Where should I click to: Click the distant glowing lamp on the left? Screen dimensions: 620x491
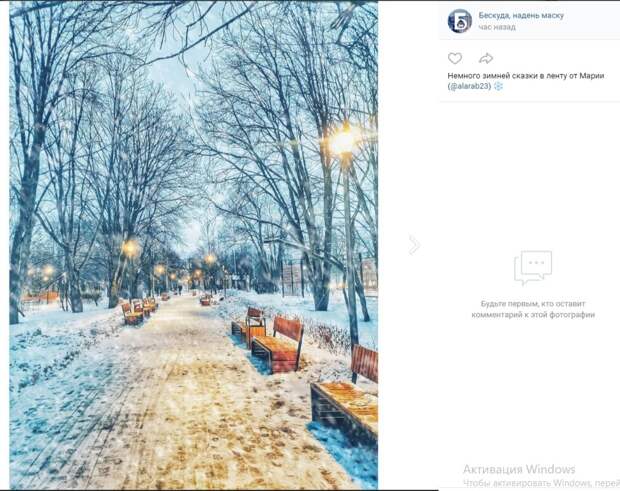(x=130, y=248)
